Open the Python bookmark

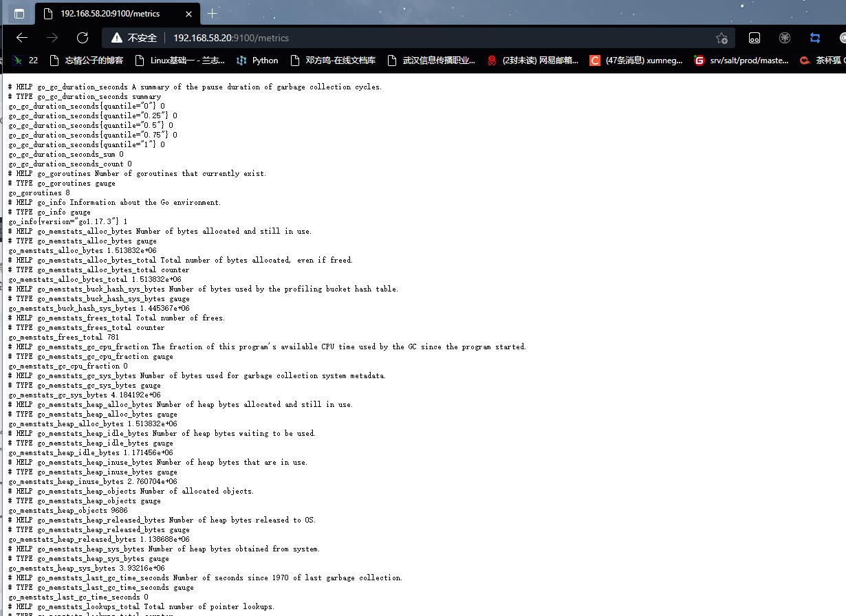pos(257,60)
